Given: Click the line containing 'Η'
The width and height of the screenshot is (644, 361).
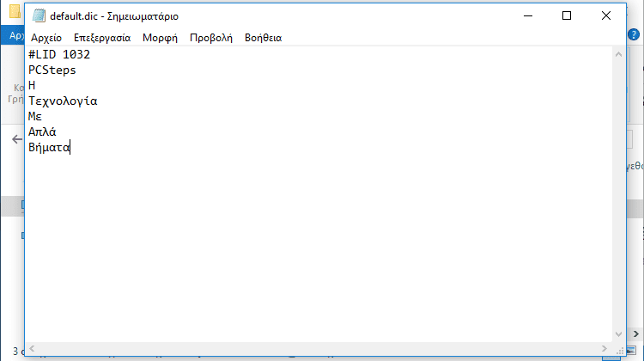Looking at the screenshot, I should tap(32, 85).
